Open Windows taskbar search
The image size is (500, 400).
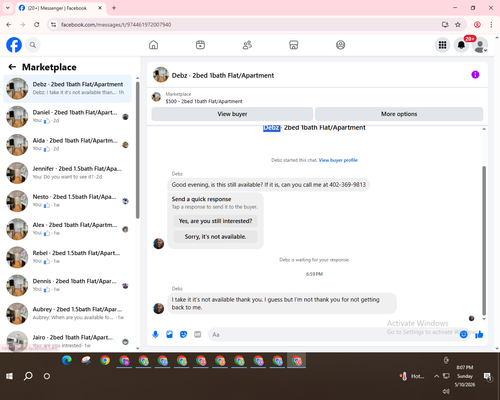coord(28,376)
